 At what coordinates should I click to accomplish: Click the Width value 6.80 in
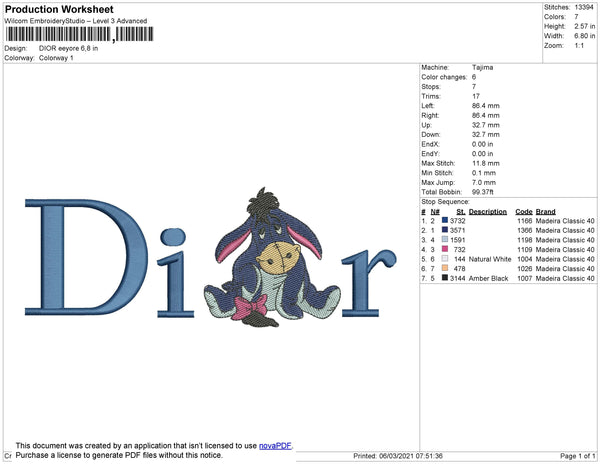tap(585, 36)
